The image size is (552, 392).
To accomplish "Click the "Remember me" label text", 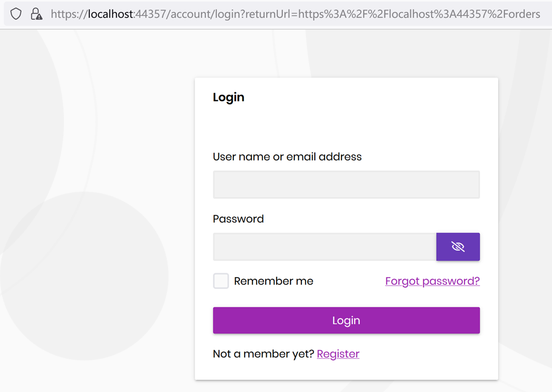I will [x=273, y=281].
